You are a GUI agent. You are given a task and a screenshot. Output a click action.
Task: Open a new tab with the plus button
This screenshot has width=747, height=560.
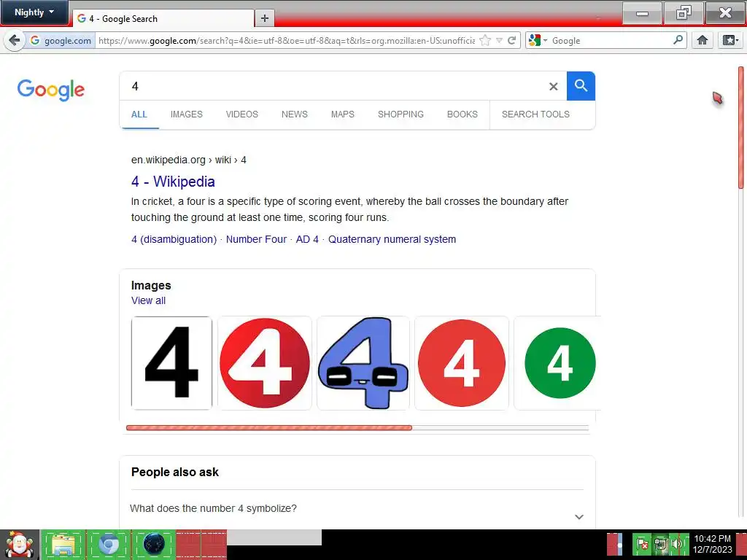click(x=264, y=18)
